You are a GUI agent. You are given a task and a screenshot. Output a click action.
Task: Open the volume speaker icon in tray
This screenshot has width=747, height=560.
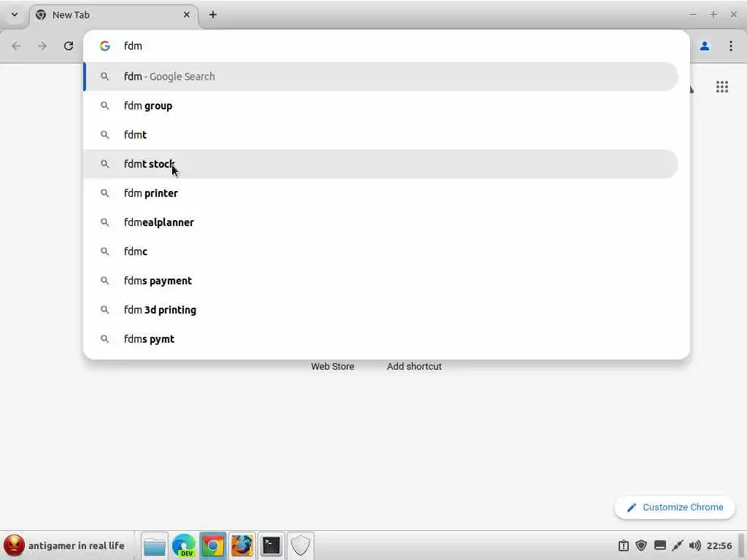[694, 545]
